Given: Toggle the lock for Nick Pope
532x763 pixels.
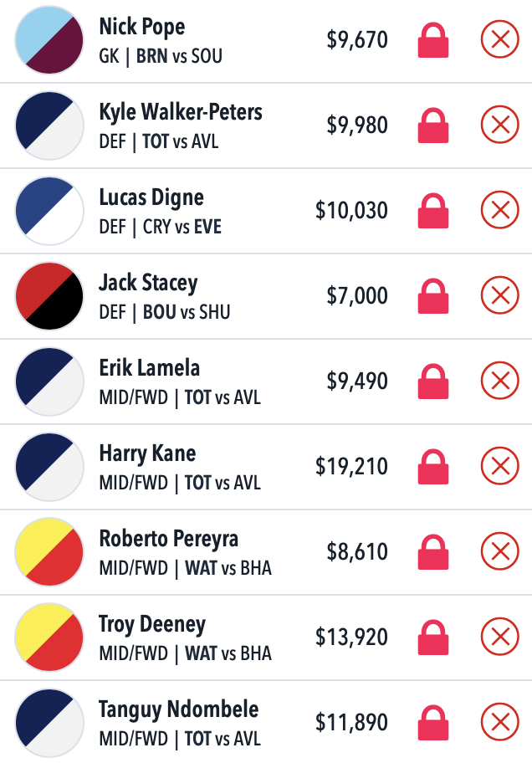Looking at the screenshot, I should coord(433,40).
